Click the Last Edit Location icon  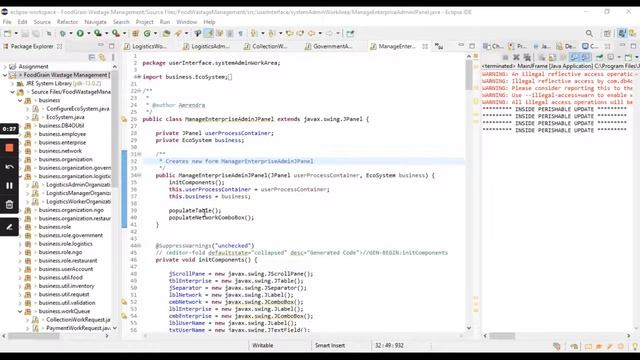[x=289, y=33]
